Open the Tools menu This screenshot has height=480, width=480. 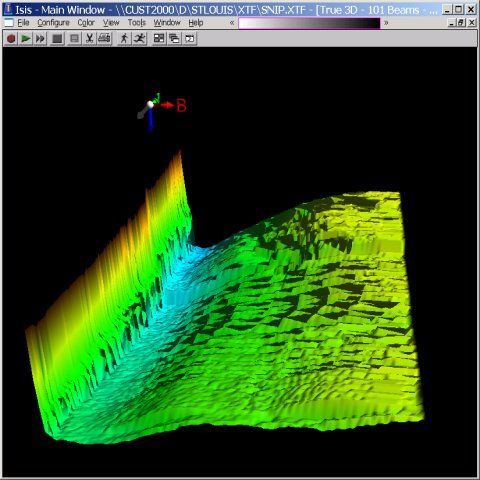(x=137, y=23)
